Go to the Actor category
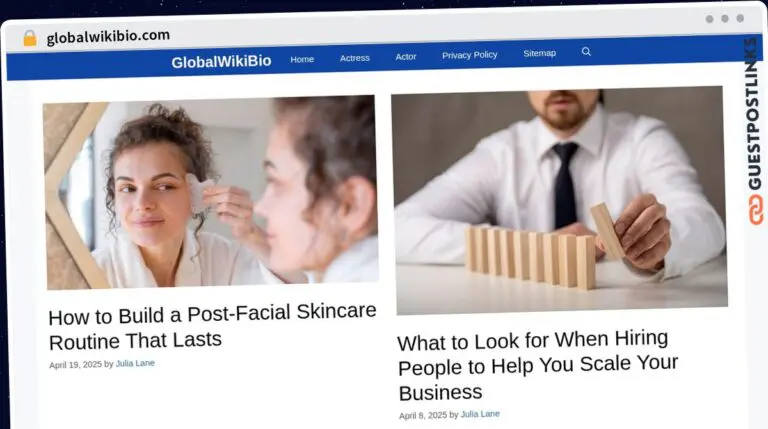Image resolution: width=768 pixels, height=429 pixels. point(406,57)
